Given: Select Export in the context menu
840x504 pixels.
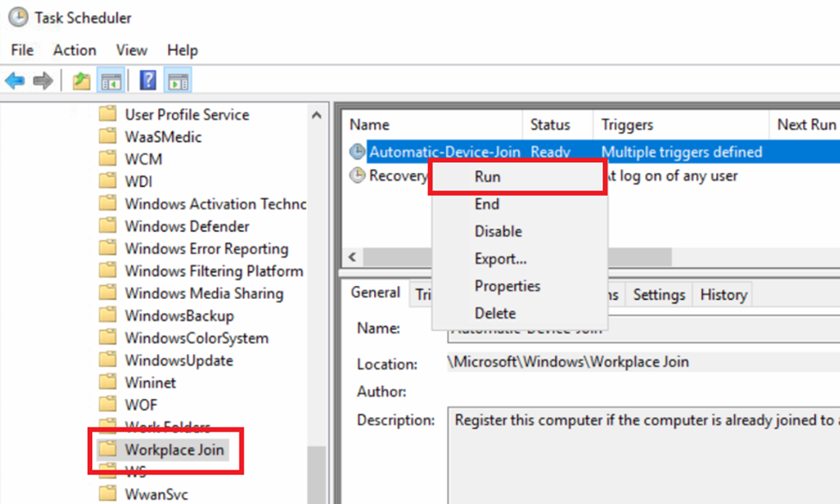Looking at the screenshot, I should [x=501, y=258].
